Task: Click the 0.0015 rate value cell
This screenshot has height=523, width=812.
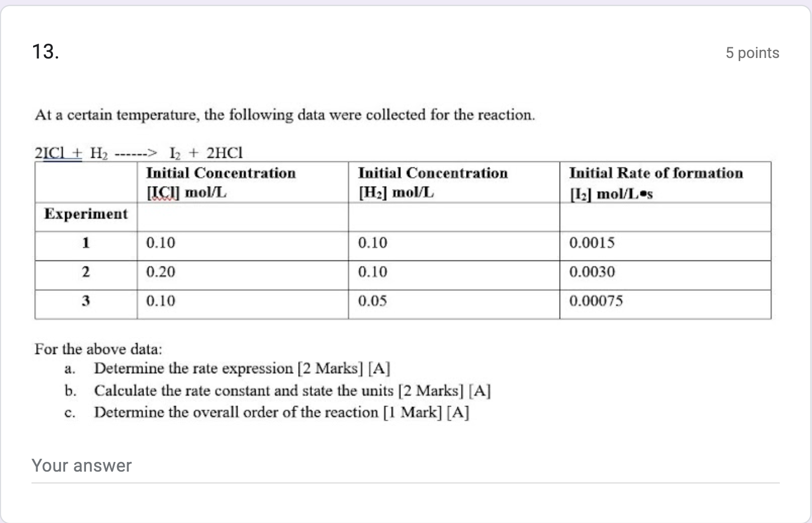Action: [593, 243]
